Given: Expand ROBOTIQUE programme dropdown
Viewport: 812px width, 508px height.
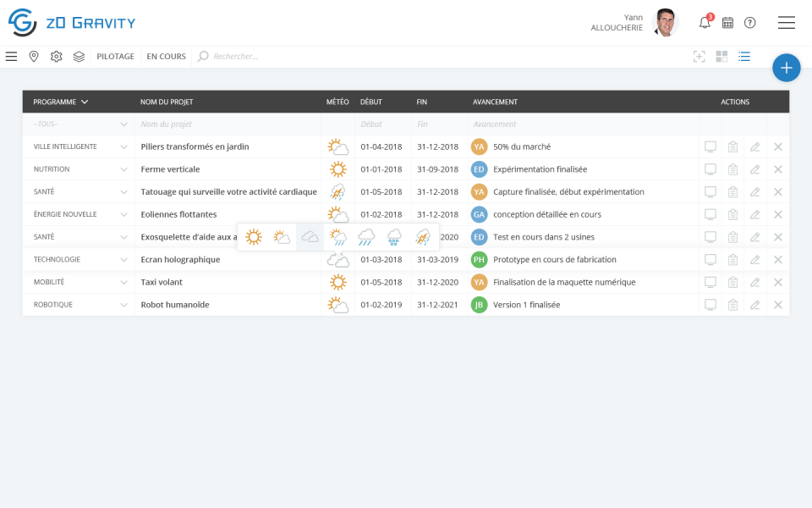Looking at the screenshot, I should (x=123, y=305).
